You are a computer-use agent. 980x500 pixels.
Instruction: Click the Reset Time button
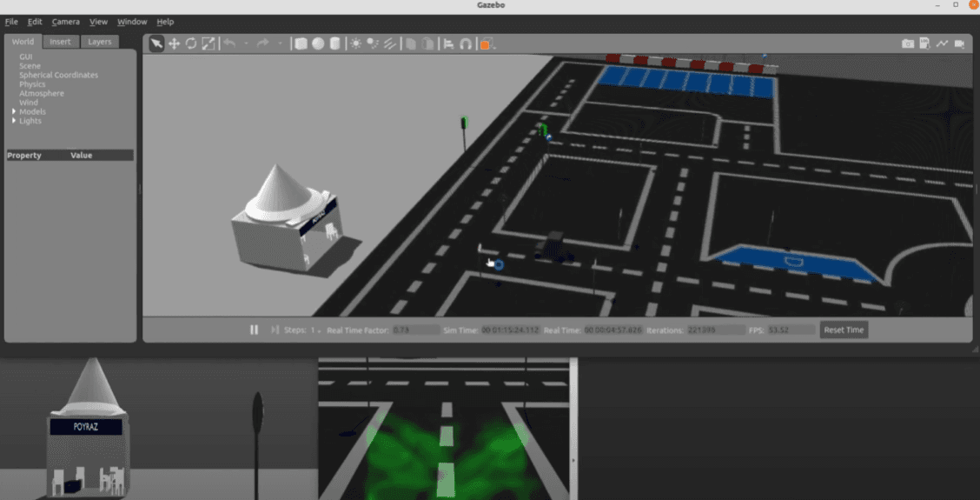click(x=844, y=330)
